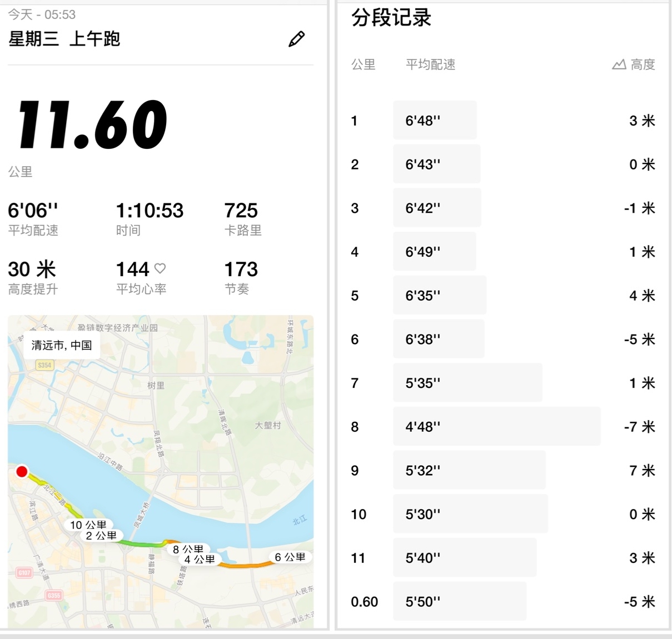Click the G107 road badge on map
This screenshot has height=639, width=672.
point(24,572)
